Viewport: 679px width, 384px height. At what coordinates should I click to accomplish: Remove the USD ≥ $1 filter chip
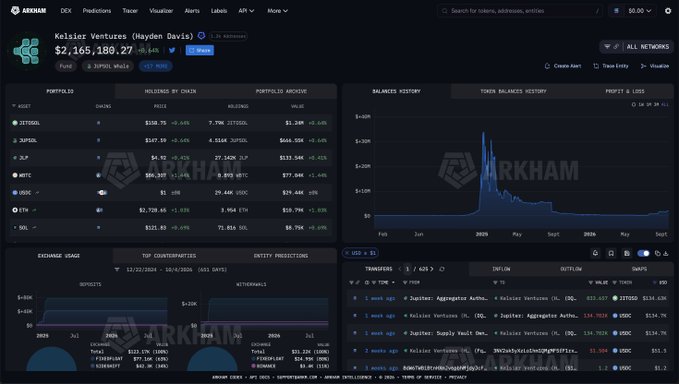pos(347,253)
